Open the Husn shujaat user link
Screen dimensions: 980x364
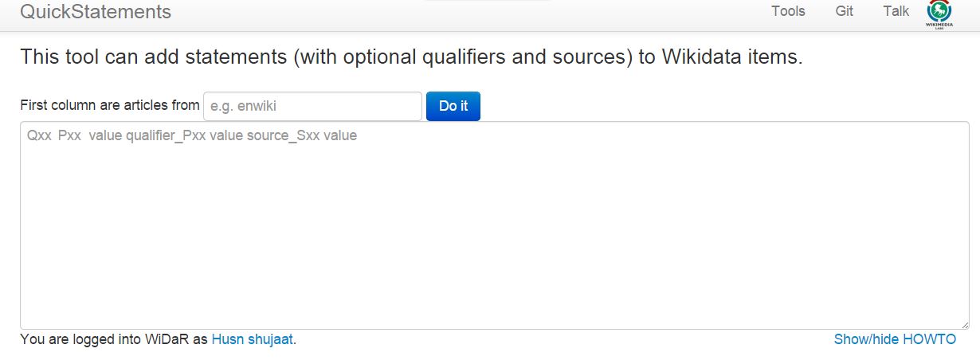point(253,339)
